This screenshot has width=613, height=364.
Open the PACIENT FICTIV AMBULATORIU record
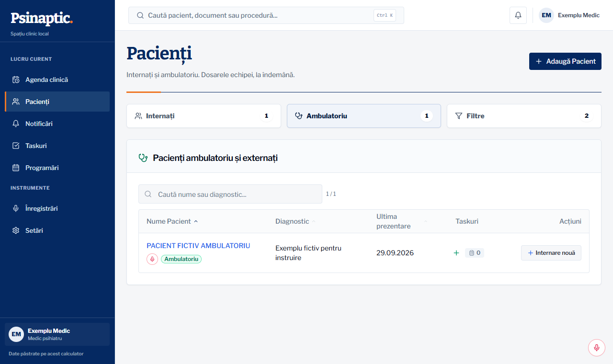click(x=198, y=246)
